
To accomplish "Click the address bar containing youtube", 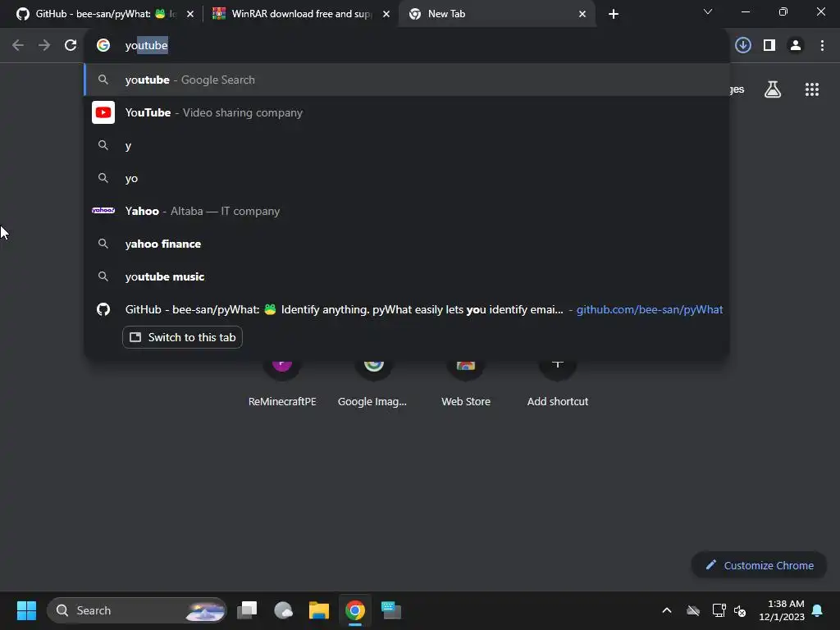I will [x=407, y=45].
